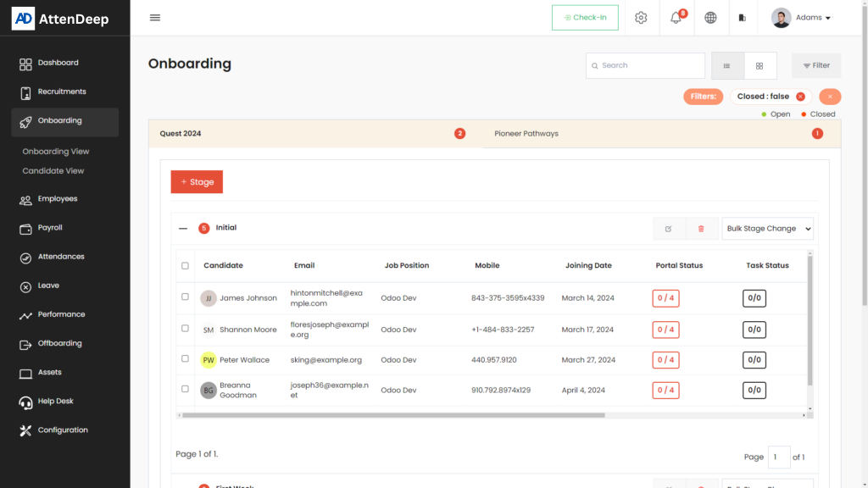
Task: Switch to card grid view
Action: (x=759, y=66)
